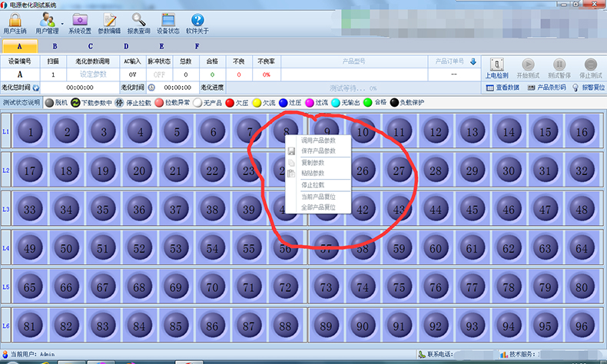Switch to the B device tab

pos(54,47)
